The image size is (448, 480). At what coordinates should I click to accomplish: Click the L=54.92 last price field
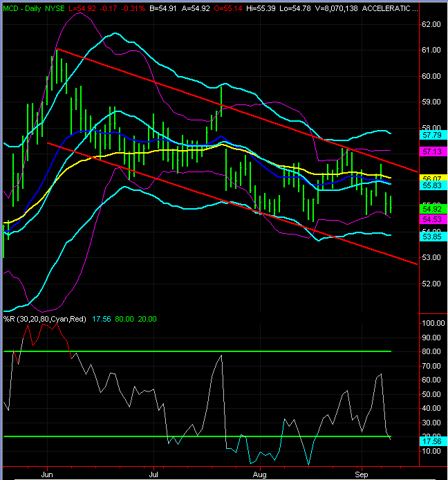pos(82,8)
